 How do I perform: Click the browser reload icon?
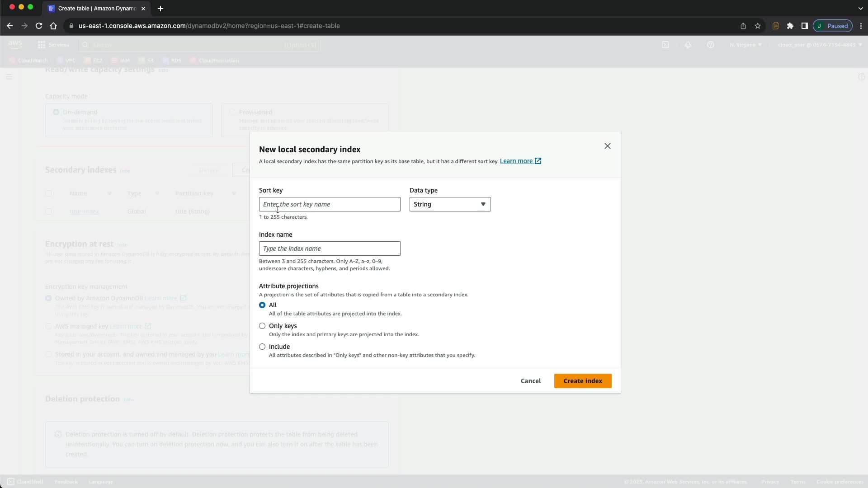pyautogui.click(x=39, y=26)
